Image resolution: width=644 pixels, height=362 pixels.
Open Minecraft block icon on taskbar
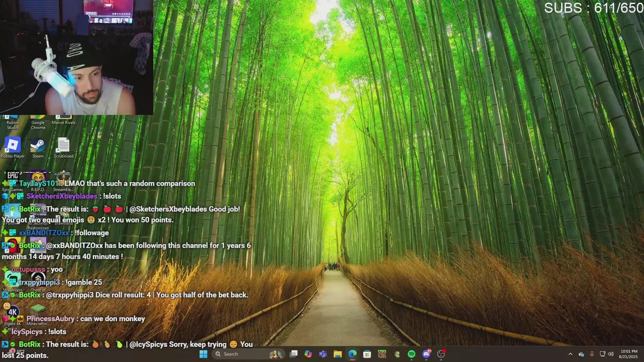tap(382, 354)
